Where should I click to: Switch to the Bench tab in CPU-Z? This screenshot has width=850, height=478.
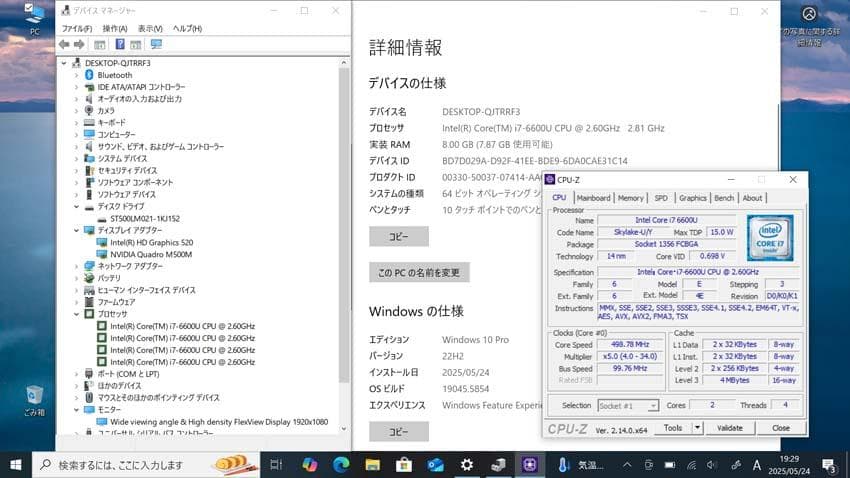pyautogui.click(x=724, y=198)
